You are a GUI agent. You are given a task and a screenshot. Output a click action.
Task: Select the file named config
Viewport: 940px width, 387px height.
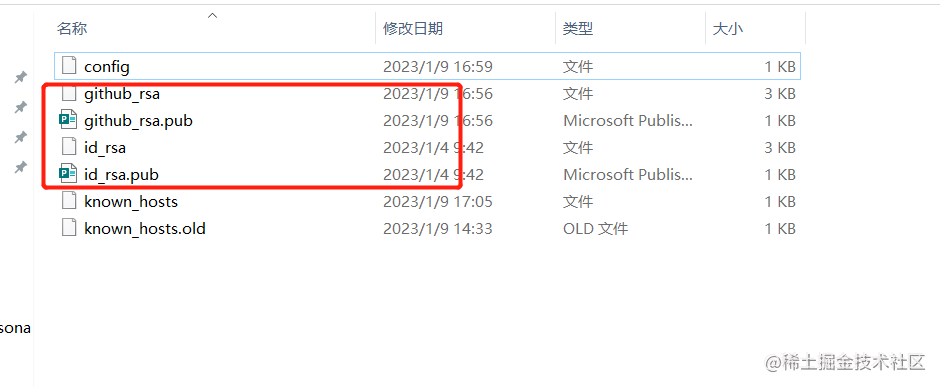[x=107, y=66]
